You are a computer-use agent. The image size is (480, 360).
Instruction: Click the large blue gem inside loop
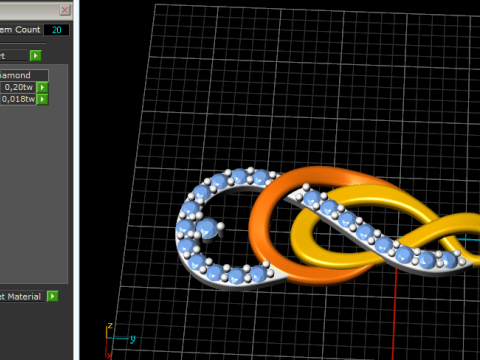(207, 228)
